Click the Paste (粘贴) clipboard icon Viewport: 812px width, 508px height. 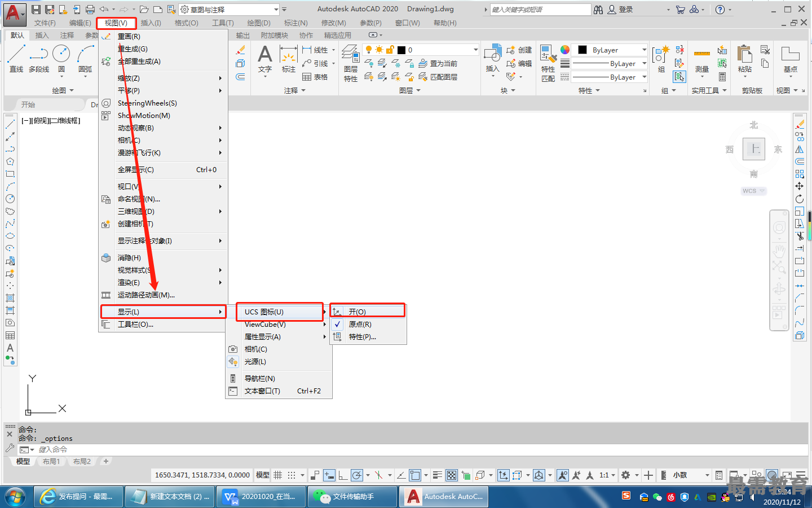click(x=745, y=59)
